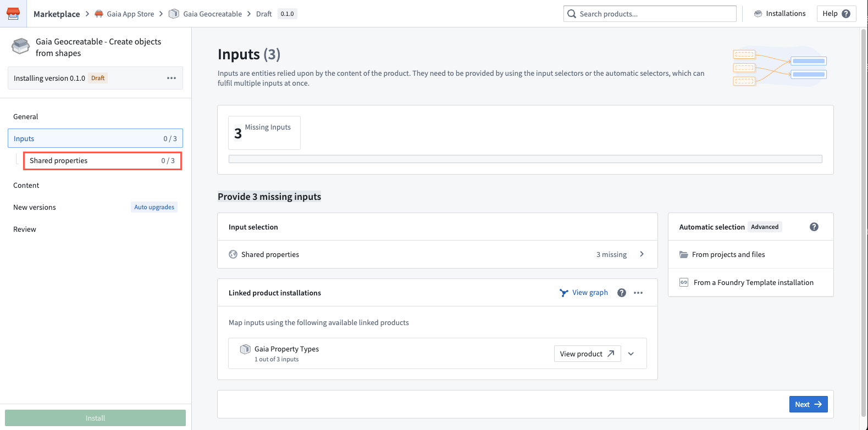The image size is (868, 430).
Task: Click the Installations icon in the top bar
Action: (758, 14)
